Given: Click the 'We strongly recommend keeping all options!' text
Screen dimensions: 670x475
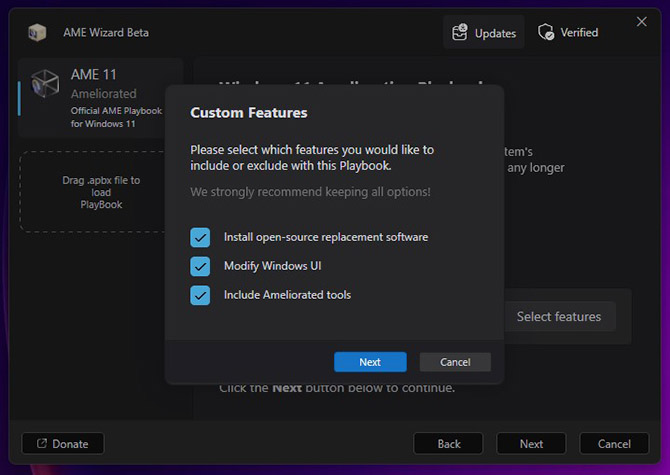Looking at the screenshot, I should (x=310, y=192).
